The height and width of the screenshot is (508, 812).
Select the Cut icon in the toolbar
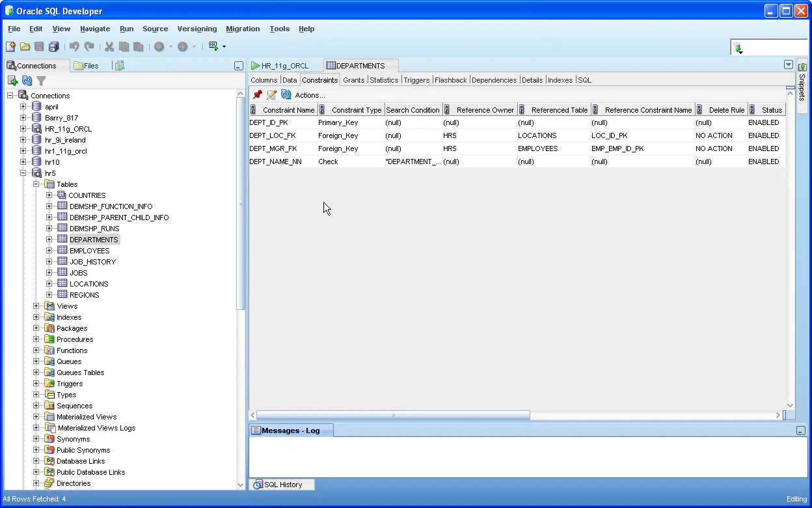pyautogui.click(x=108, y=46)
